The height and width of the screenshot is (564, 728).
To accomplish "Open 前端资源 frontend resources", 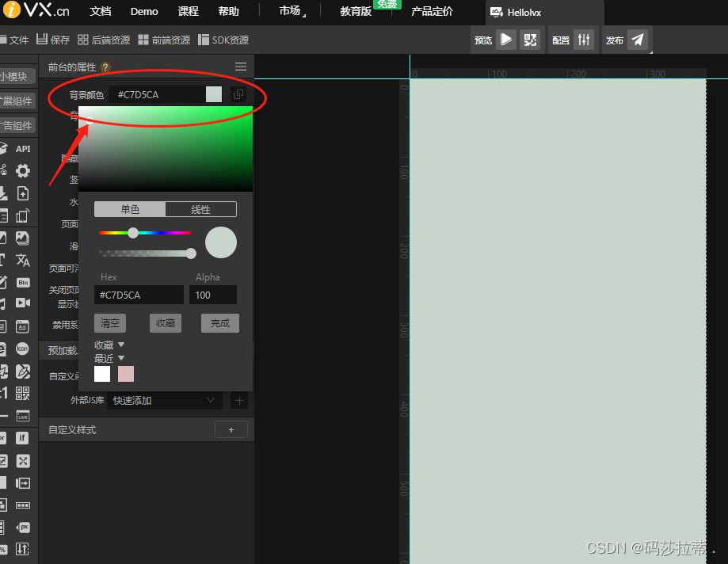I will 164,40.
